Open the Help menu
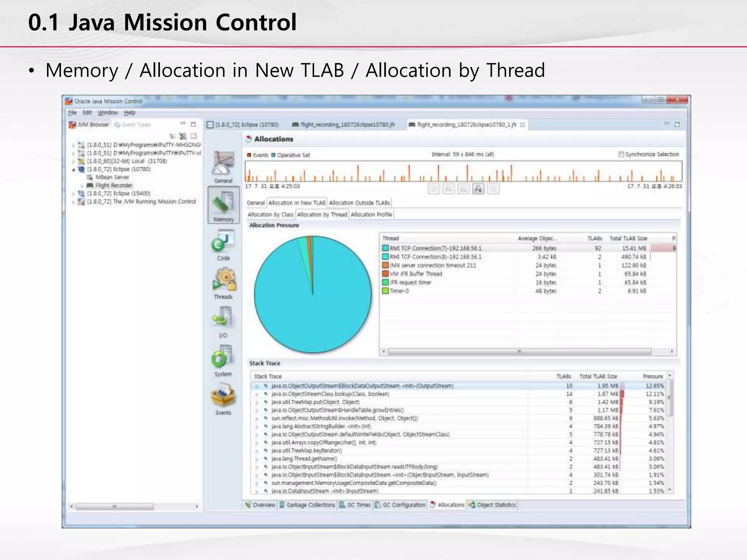747x560 pixels. tap(129, 113)
